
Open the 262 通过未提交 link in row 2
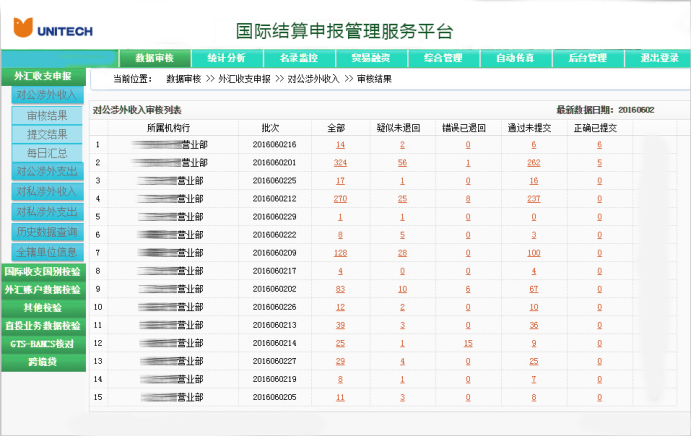(533, 162)
